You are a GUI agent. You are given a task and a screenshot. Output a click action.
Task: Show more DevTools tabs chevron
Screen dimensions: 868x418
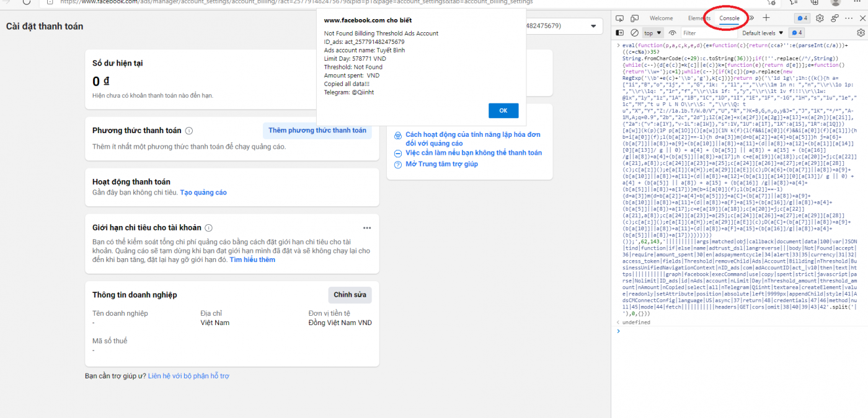click(x=751, y=19)
